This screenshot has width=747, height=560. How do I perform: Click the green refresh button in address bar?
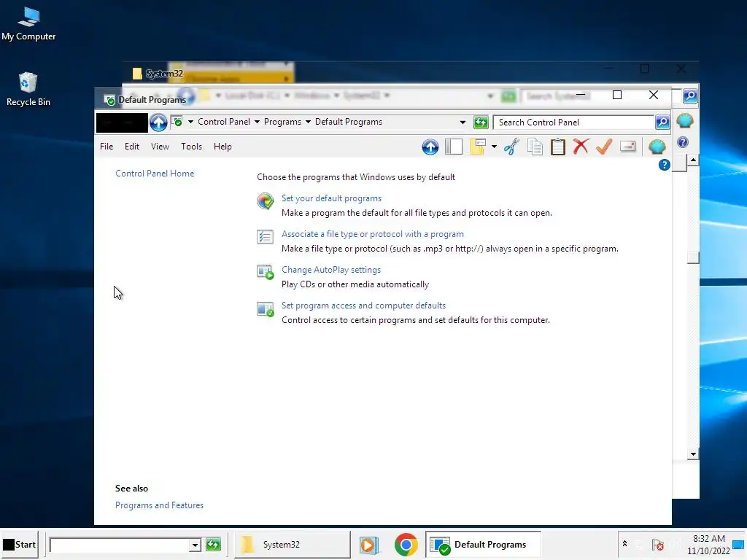481,122
